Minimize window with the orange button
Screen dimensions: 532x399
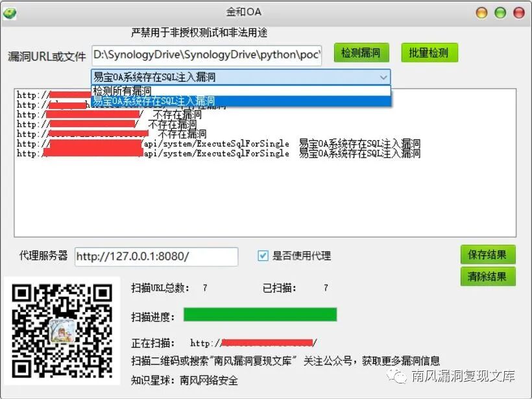click(482, 13)
